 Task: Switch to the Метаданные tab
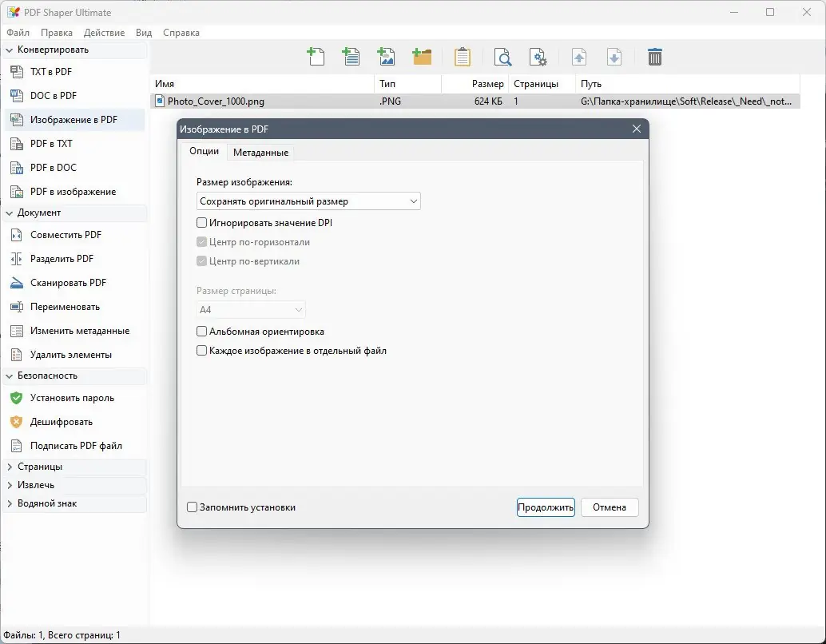tap(260, 153)
